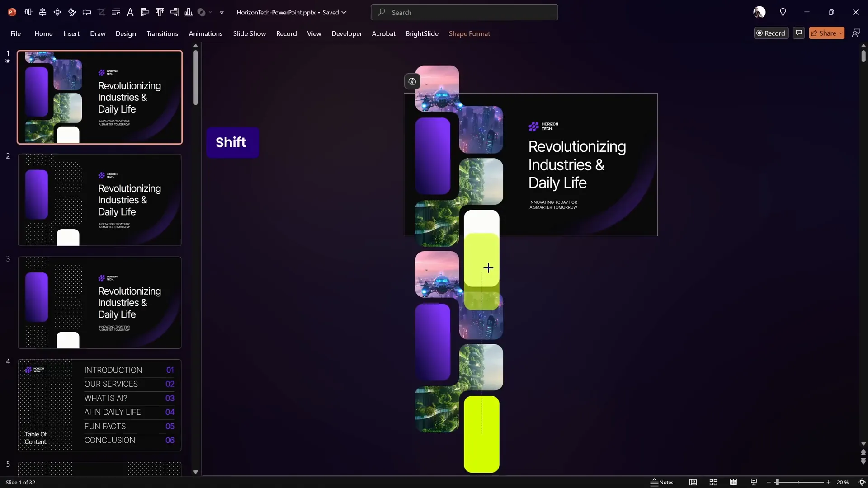Expand the shape fill color dropdown in Quick Access Toolbar
The image size is (868, 488).
point(211,12)
